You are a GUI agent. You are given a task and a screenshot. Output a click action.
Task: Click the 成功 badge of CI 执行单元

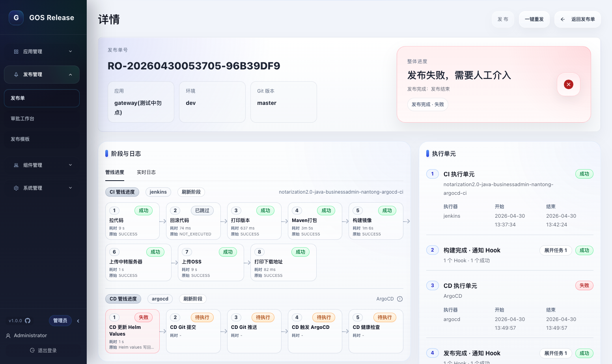tap(584, 174)
